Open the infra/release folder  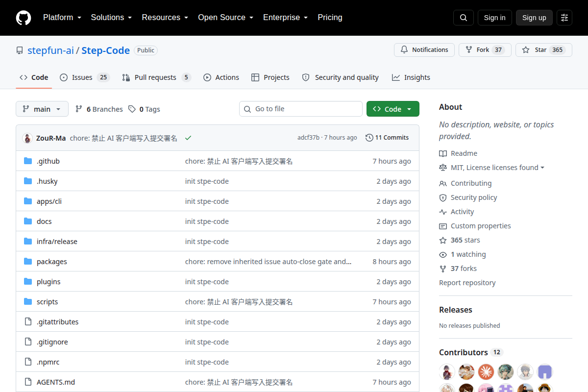coord(57,242)
